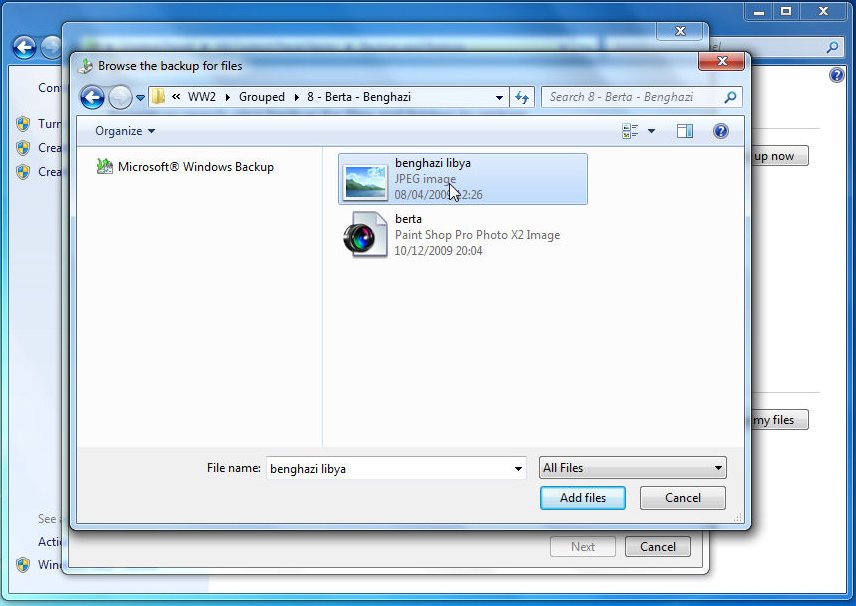Open help with the blue question mark icon
This screenshot has width=856, height=606.
[720, 131]
